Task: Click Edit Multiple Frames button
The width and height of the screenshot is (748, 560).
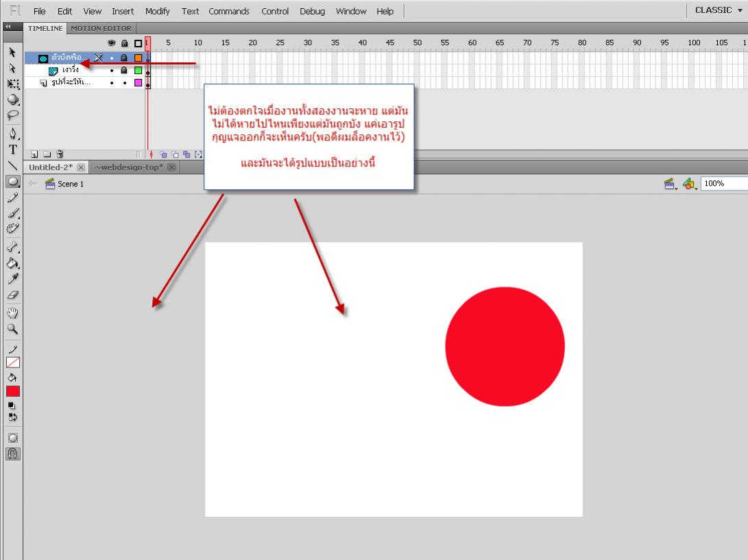Action: pyautogui.click(x=186, y=154)
